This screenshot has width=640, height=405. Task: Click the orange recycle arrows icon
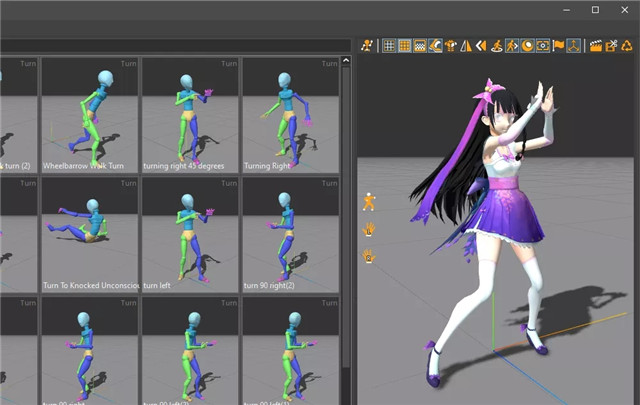coord(626,45)
